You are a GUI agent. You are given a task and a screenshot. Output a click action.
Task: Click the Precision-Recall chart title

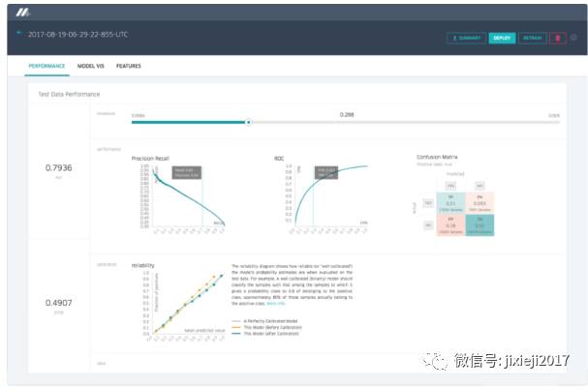click(x=150, y=159)
